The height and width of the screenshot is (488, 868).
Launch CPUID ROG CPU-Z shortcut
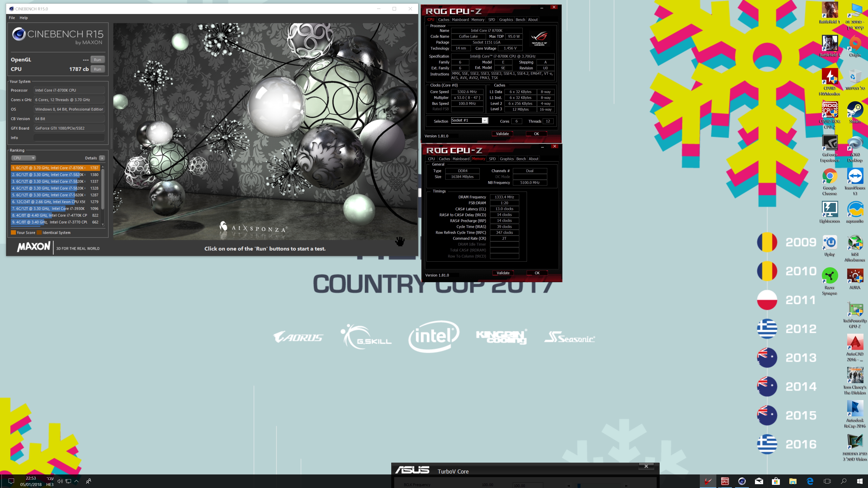click(x=829, y=115)
